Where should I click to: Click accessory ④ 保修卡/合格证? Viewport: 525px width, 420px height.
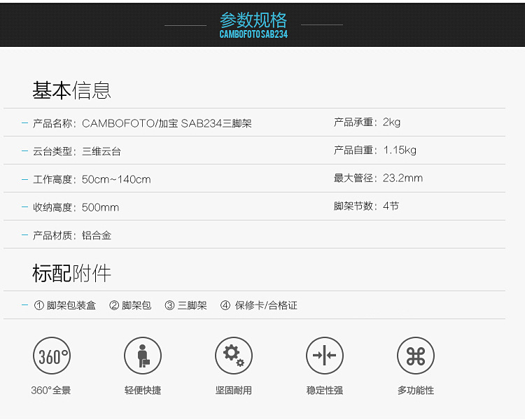[x=259, y=305]
